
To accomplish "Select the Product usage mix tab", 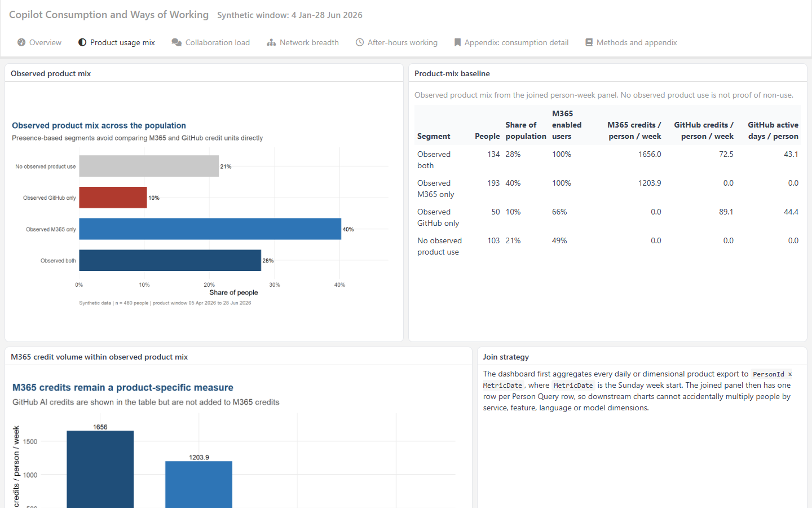I will pyautogui.click(x=117, y=42).
